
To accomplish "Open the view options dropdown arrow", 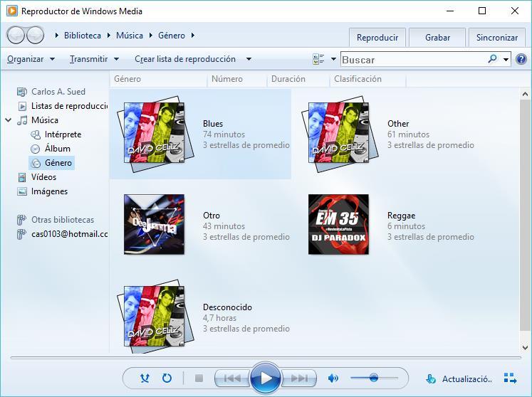I will tap(333, 59).
